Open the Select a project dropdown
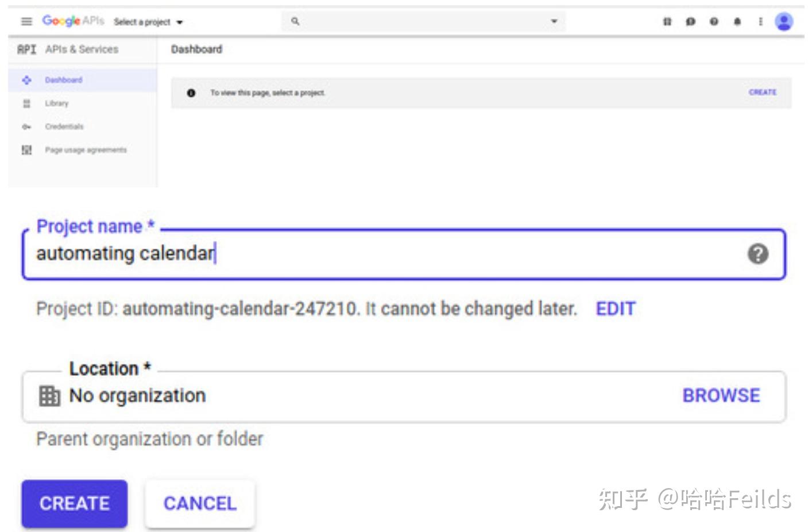The height and width of the screenshot is (532, 812). tap(145, 21)
